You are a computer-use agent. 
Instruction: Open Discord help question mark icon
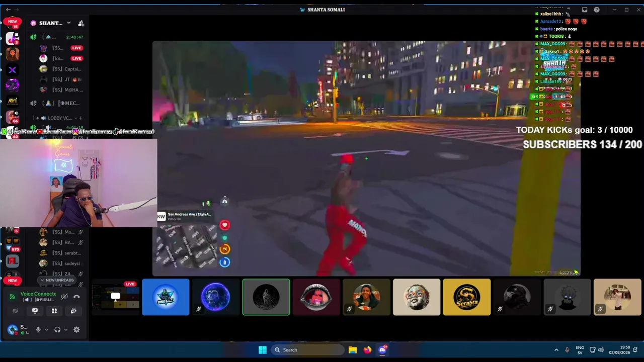pyautogui.click(x=597, y=10)
